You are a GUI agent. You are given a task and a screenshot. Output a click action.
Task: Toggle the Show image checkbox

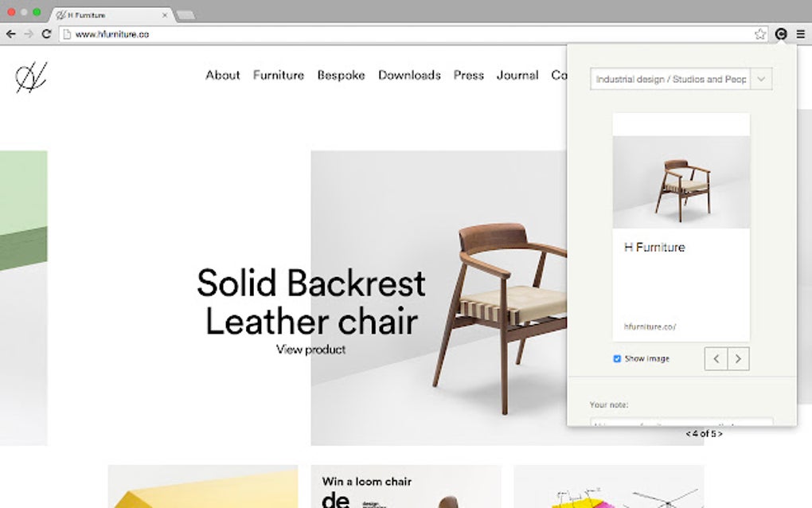click(x=617, y=358)
